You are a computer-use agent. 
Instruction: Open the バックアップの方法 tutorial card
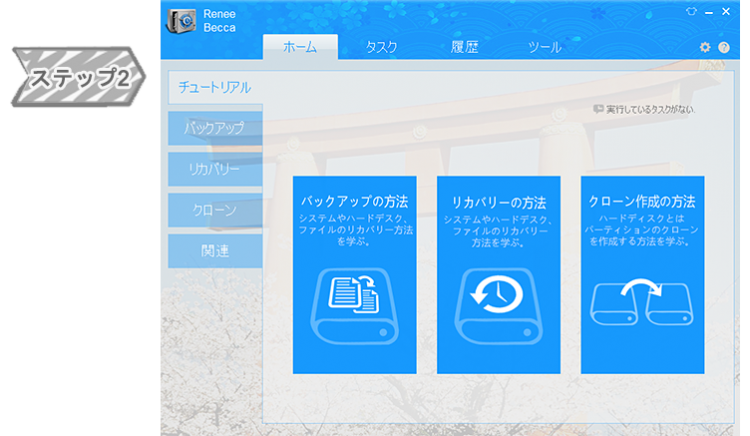point(354,275)
